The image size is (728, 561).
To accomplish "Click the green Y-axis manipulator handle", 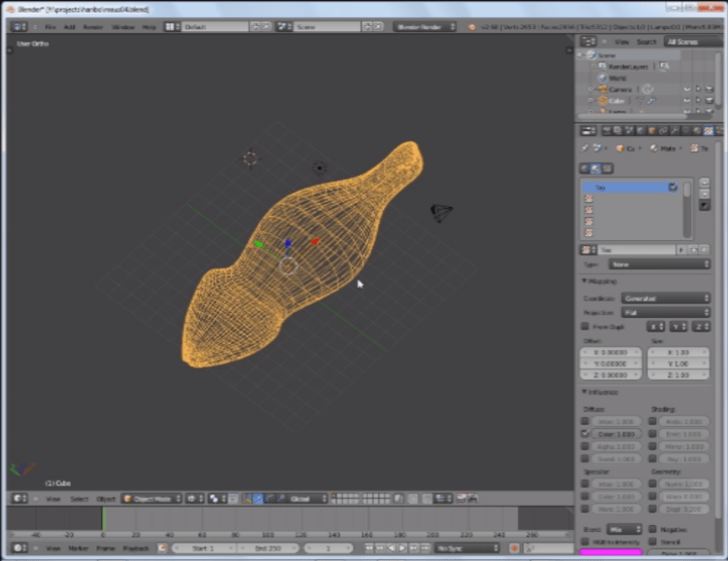I will [259, 244].
